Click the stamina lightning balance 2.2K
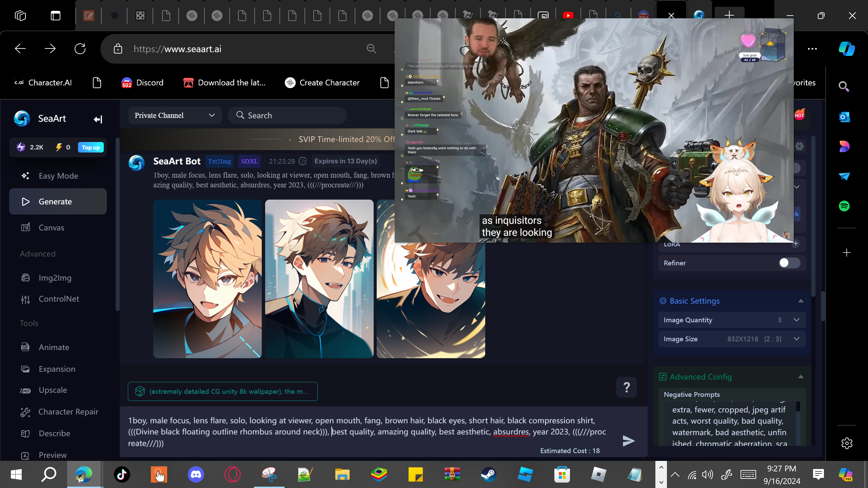Screen dimensions: 868x488 point(30,147)
